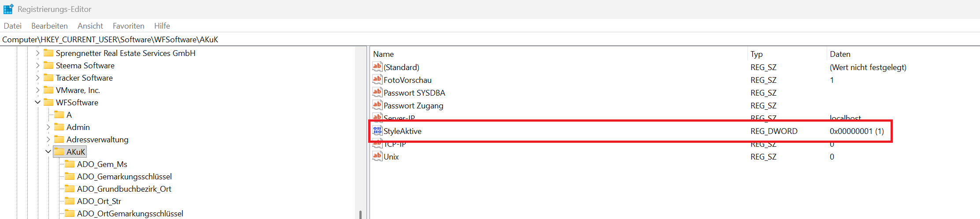Expand the Admin registry key
980x219 pixels.
pyautogui.click(x=48, y=127)
